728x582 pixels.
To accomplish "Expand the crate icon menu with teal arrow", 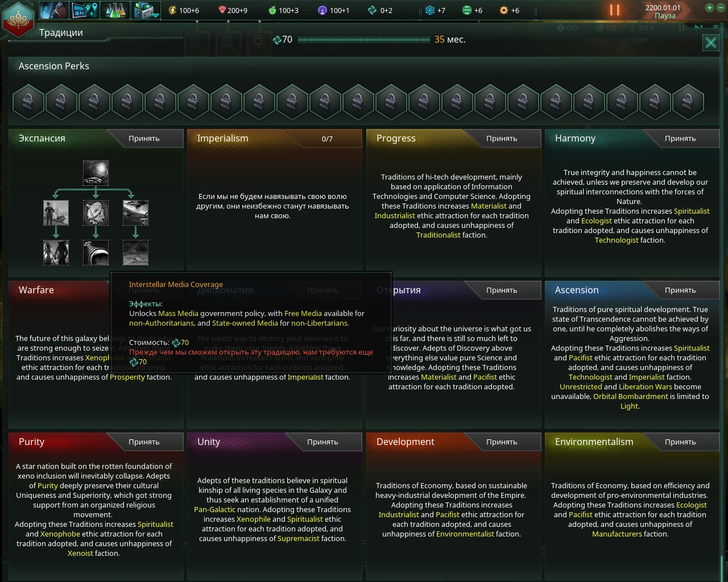I will (x=146, y=10).
